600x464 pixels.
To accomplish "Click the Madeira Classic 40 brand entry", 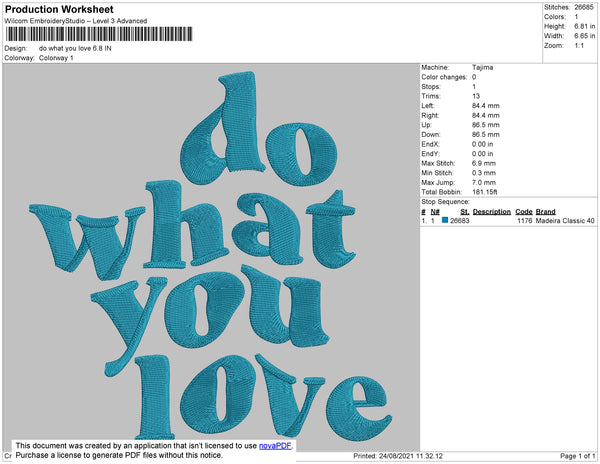I will [565, 220].
